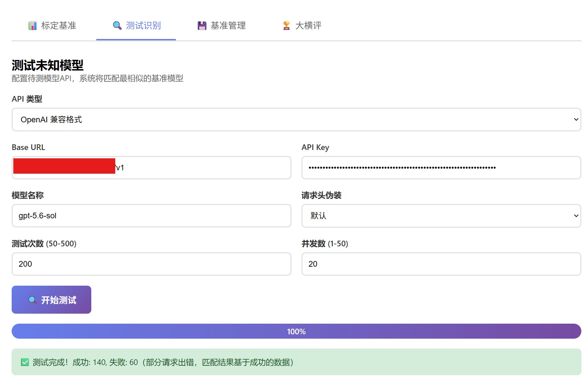The width and height of the screenshot is (588, 378).
Task: Click the magnifier icon beside 测试识别
Action: 117,26
